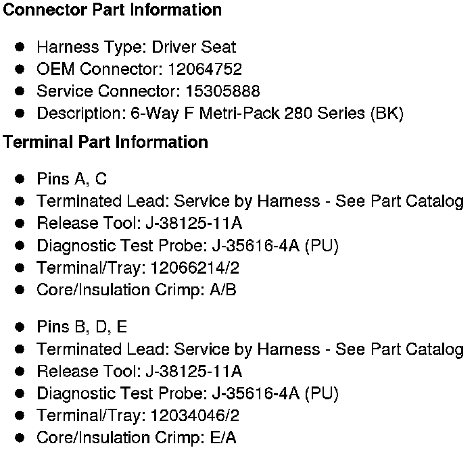476x450 pixels.
Task: Click the Terminal/Tray: 12034046/2 line
Action: click(x=138, y=416)
